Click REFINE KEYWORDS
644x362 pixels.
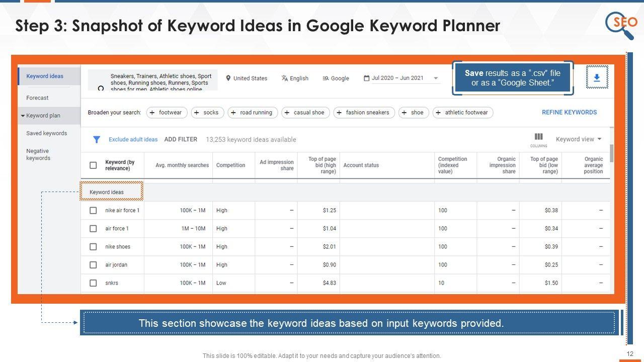point(569,113)
